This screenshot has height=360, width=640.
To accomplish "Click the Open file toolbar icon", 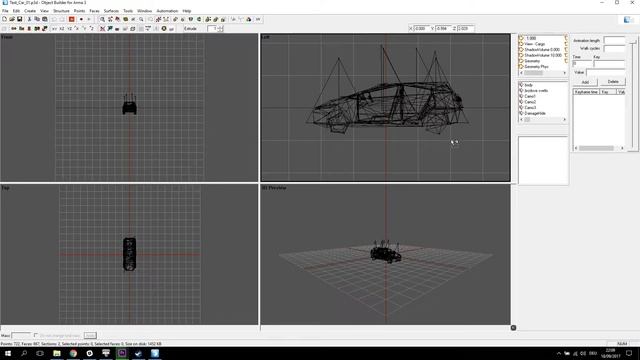I will tap(12, 19).
